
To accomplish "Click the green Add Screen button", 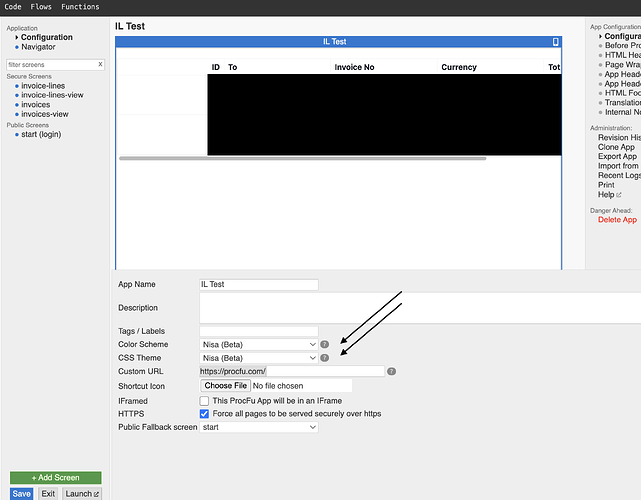I will coord(56,478).
